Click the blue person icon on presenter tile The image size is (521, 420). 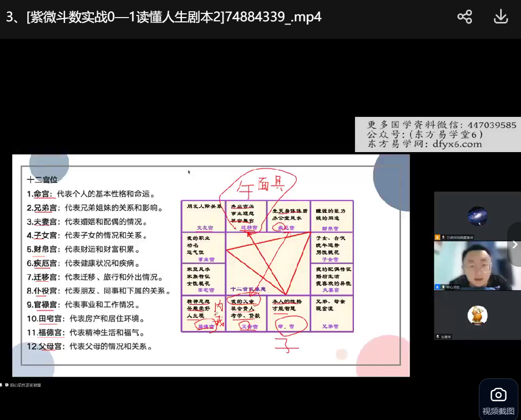437,287
